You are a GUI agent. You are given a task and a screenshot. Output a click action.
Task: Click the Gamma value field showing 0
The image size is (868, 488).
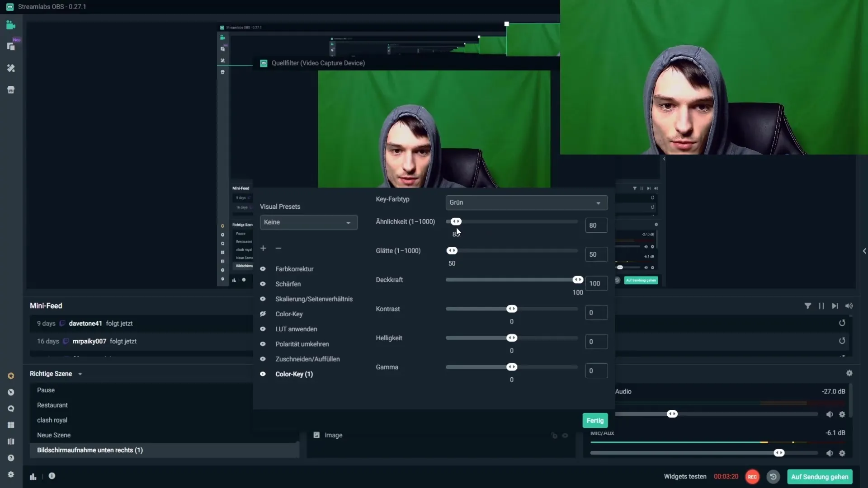coord(596,371)
